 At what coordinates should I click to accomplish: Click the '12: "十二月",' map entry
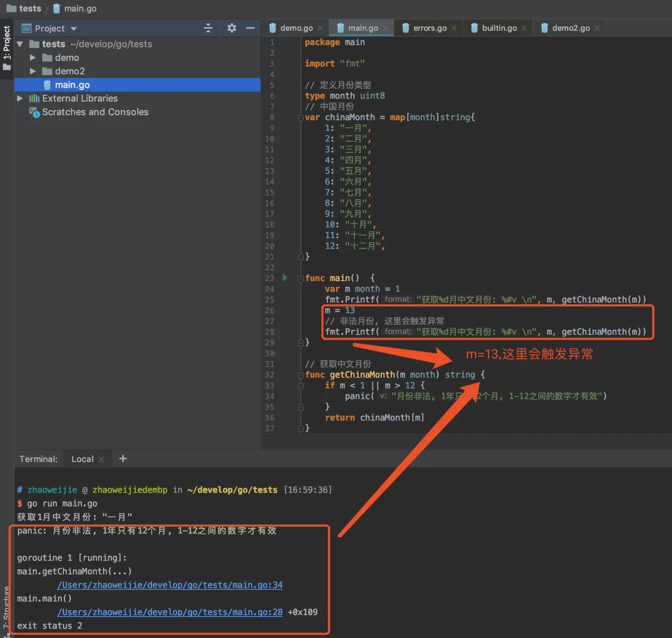coord(355,246)
